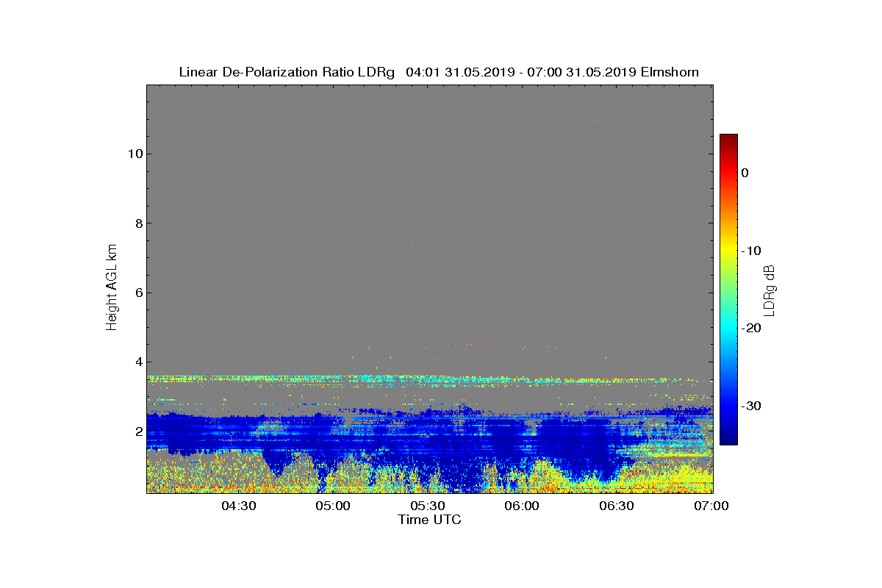Click the '06:00' time tick label
The height and width of the screenshot is (588, 882).
(x=523, y=506)
